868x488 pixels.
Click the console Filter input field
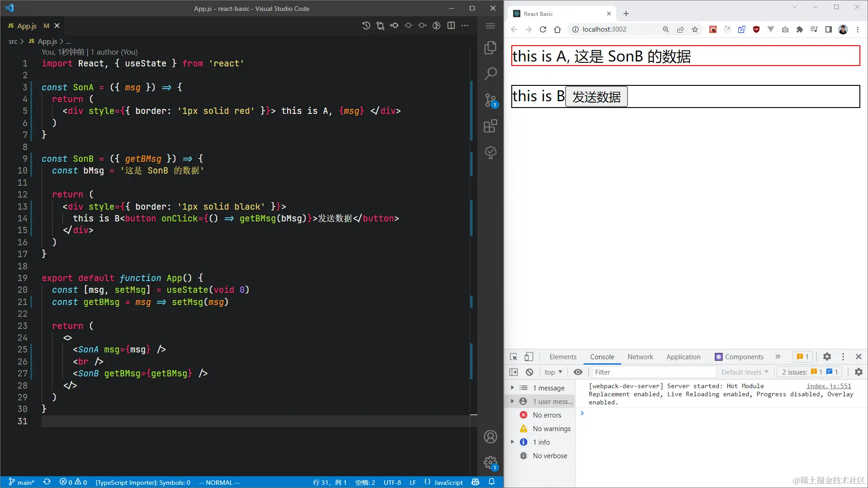tap(653, 372)
